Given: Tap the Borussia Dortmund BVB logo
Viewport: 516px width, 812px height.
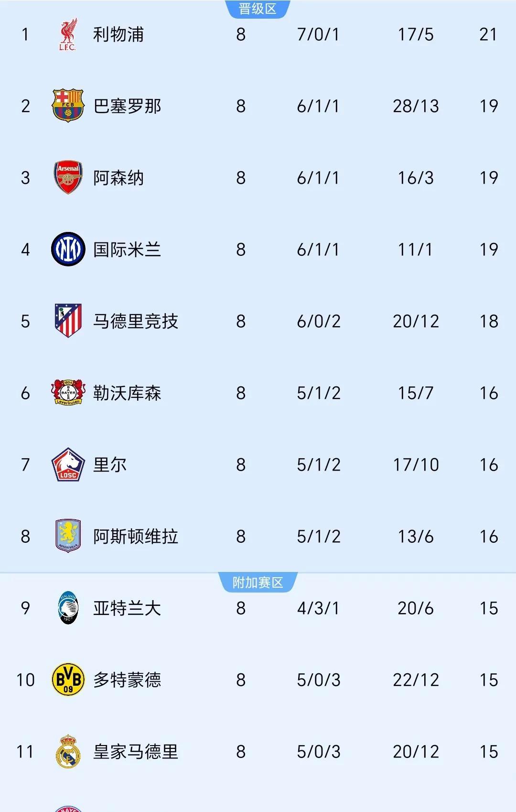Looking at the screenshot, I should [x=68, y=680].
